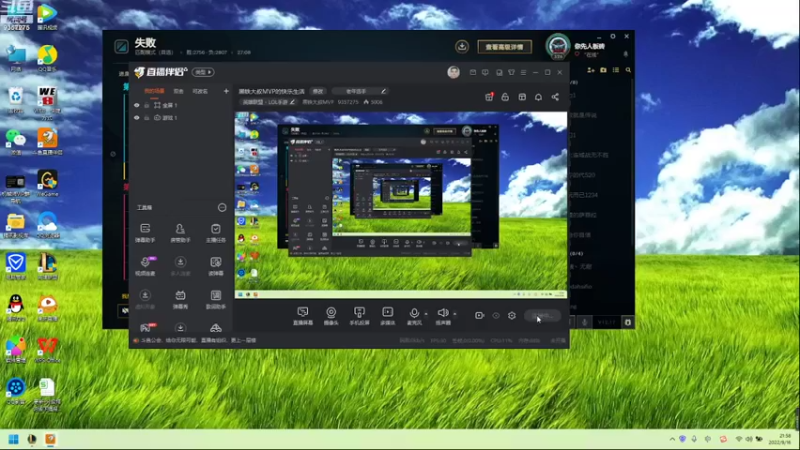Open the QQ音乐 desktop shortcut
This screenshot has width=800, height=450.
click(47, 59)
